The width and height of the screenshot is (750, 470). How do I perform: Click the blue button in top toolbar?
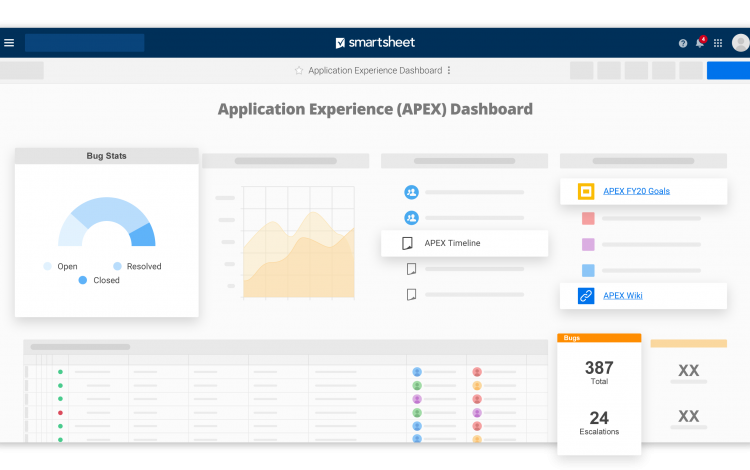[728, 70]
